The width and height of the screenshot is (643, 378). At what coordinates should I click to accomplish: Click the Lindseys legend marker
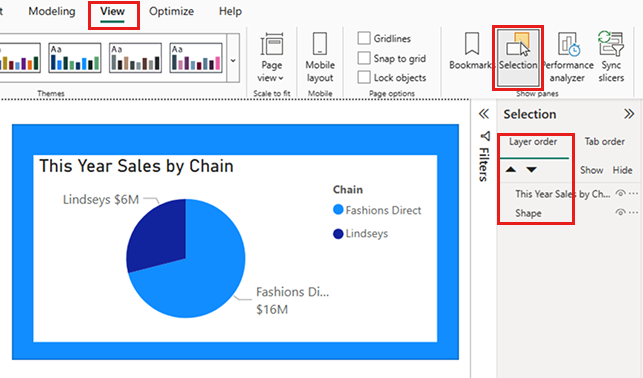(338, 234)
